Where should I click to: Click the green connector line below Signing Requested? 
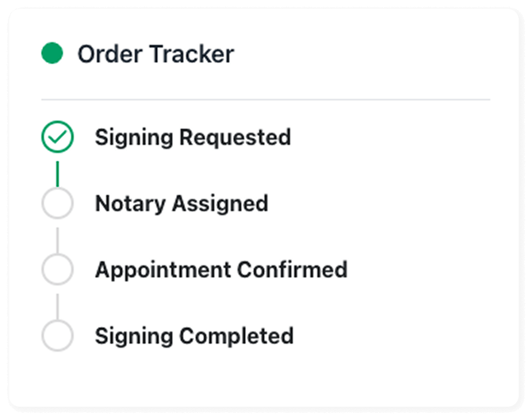pos(57,173)
